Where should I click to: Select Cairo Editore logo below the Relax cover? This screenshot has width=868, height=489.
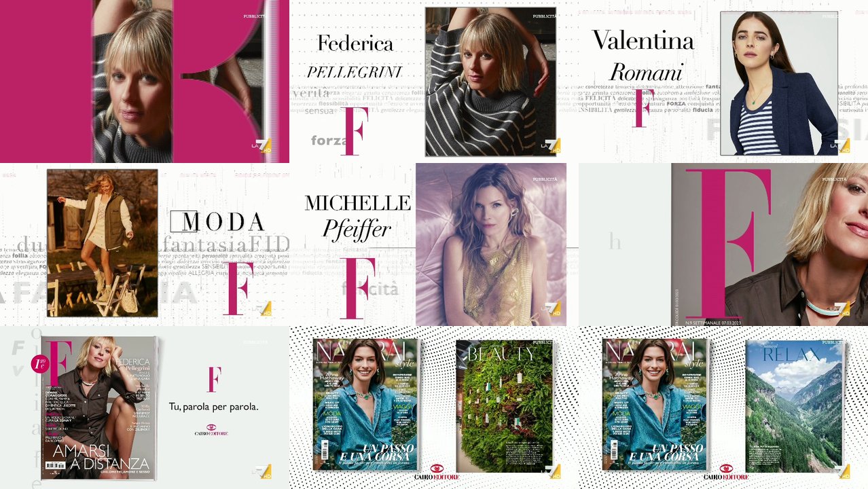point(726,473)
